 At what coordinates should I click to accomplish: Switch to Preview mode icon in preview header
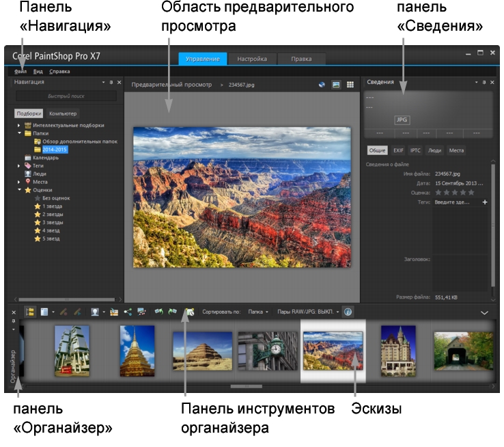336,85
